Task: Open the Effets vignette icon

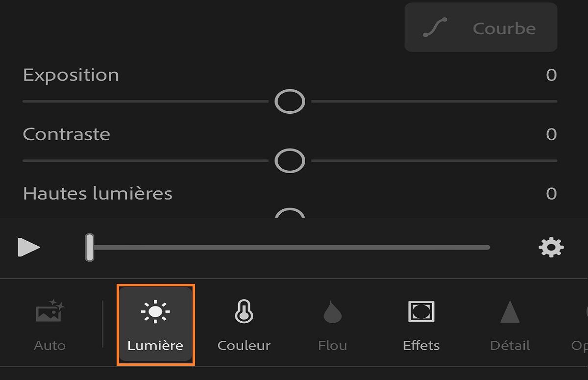Action: 420,311
